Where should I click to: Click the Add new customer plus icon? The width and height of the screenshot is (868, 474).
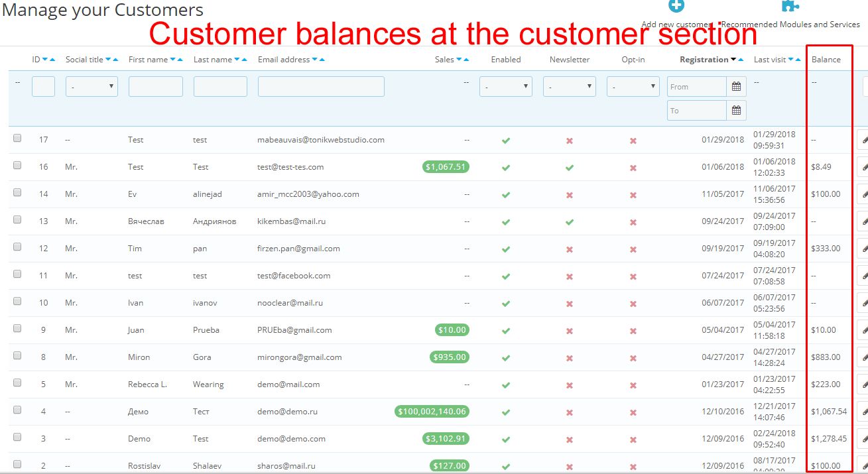(x=676, y=6)
